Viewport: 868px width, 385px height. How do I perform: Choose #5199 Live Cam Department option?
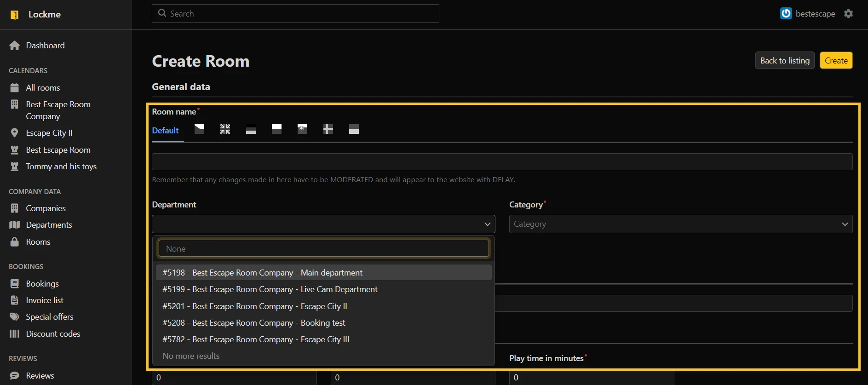[x=270, y=289]
